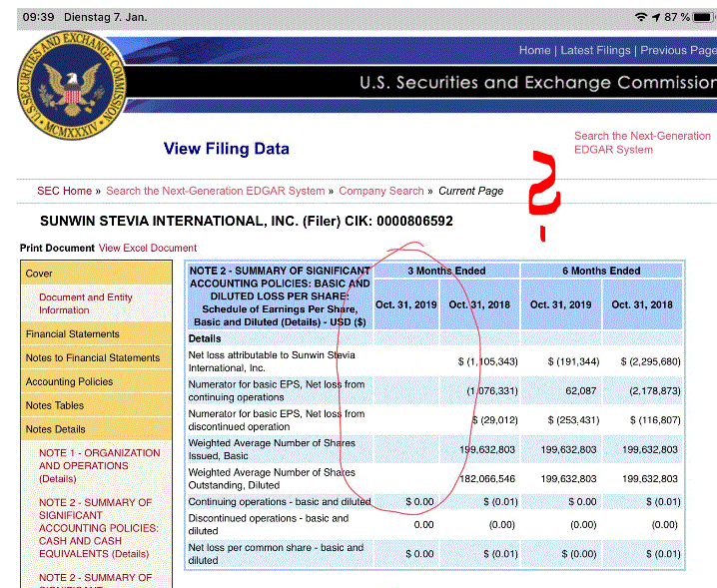This screenshot has width=717, height=588.
Task: Open the Home link in header
Action: click(534, 50)
